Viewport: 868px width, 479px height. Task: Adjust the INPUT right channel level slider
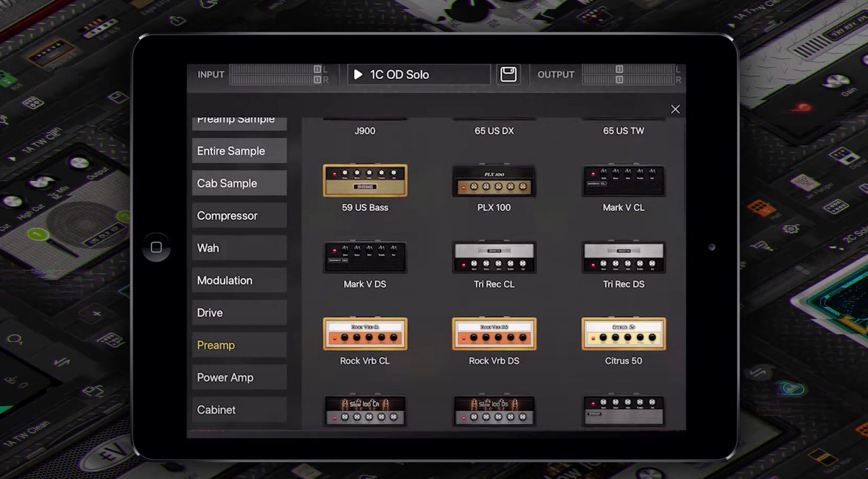coord(317,79)
